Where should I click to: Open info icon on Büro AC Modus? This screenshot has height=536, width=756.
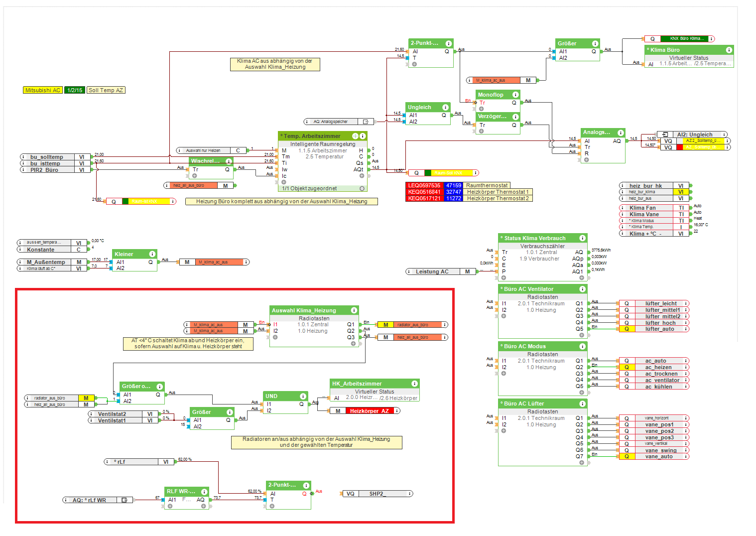click(582, 346)
